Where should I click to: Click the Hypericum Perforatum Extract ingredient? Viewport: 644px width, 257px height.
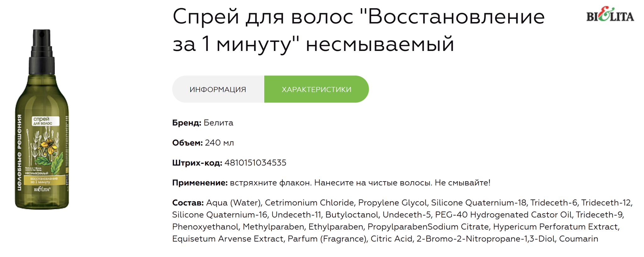[x=556, y=227]
